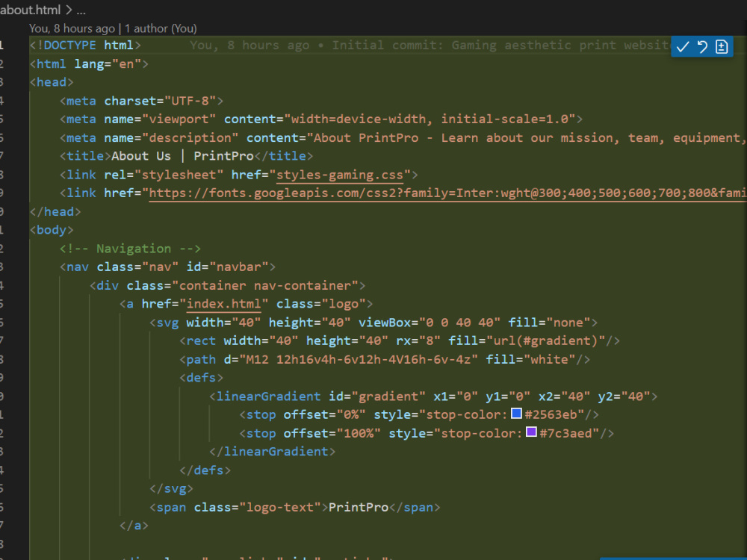Click the '1 author (You)' CodeLens

pyautogui.click(x=161, y=28)
